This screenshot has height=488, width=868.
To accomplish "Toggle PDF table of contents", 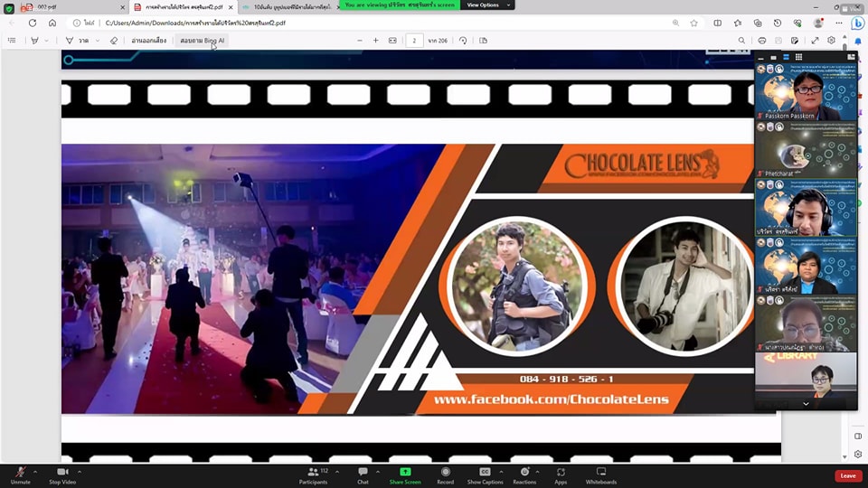I will coord(12,41).
